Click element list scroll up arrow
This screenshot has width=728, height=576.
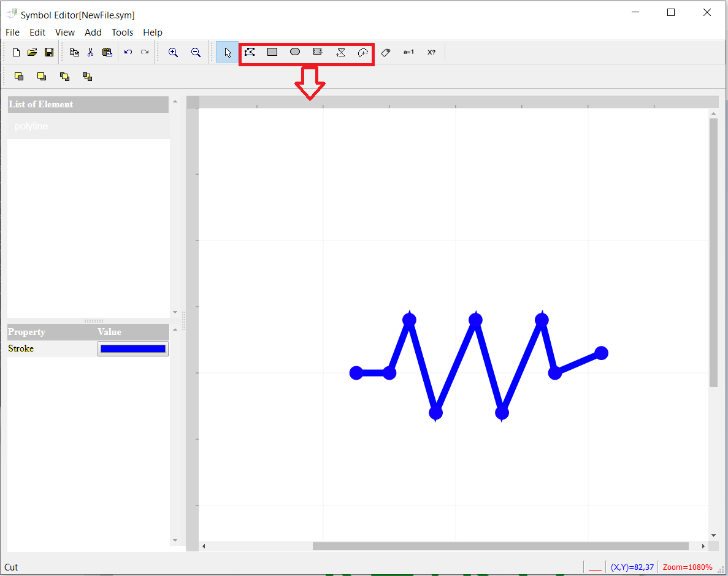pos(175,101)
